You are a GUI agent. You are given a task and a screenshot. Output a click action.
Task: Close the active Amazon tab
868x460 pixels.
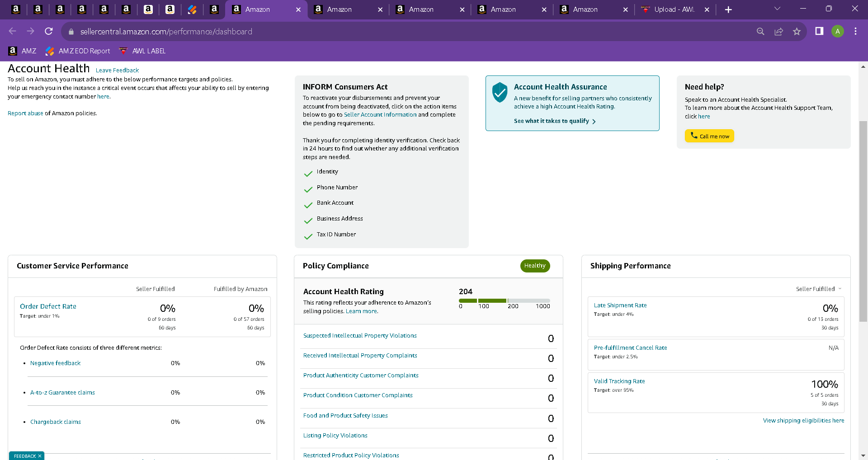tap(298, 9)
